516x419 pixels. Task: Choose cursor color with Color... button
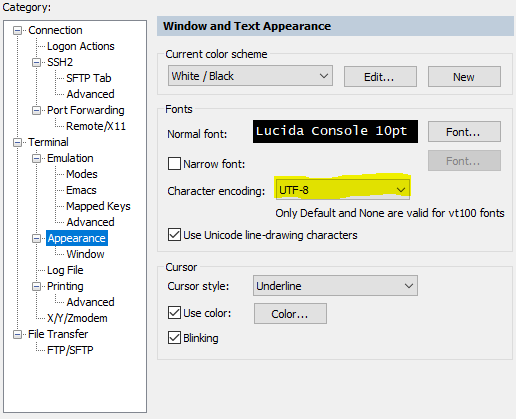pyautogui.click(x=290, y=313)
